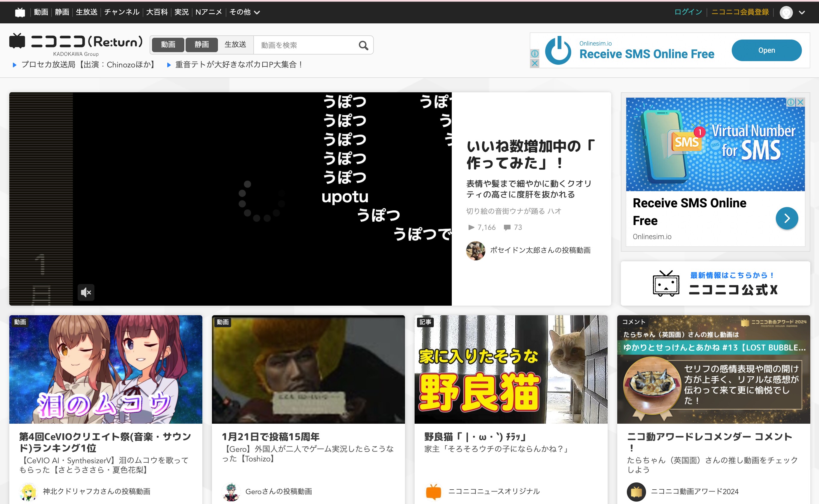Click the ポセイドン太郎 avatar icon
This screenshot has width=819, height=504.
(x=475, y=251)
